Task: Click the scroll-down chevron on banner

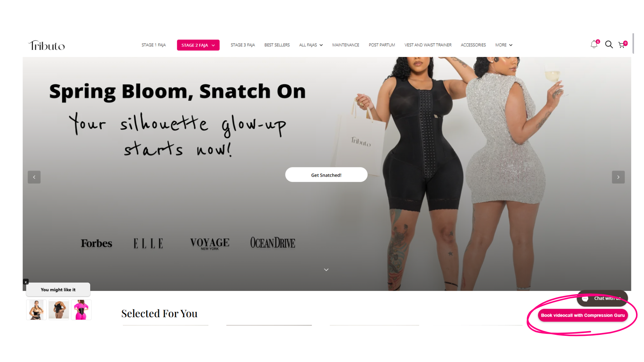Action: click(326, 269)
